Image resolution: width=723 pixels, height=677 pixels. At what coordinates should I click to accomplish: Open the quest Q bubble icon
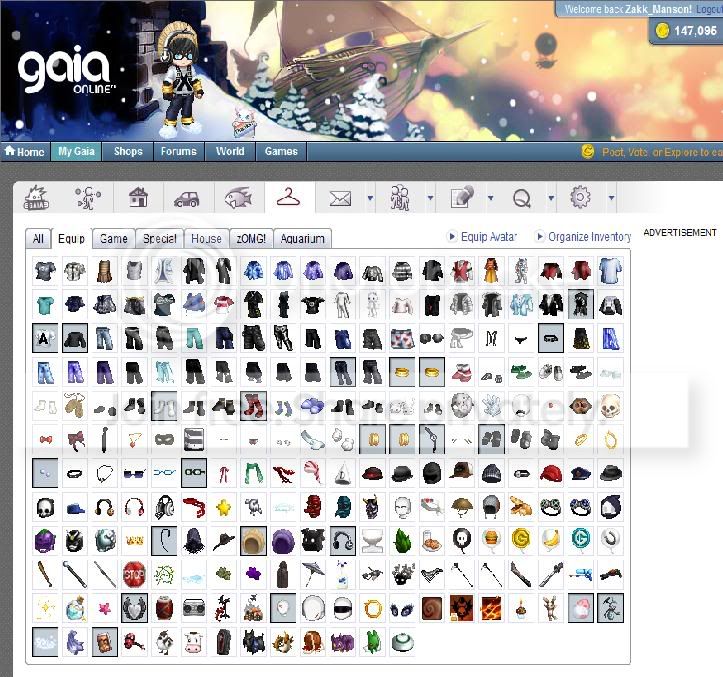coord(522,199)
